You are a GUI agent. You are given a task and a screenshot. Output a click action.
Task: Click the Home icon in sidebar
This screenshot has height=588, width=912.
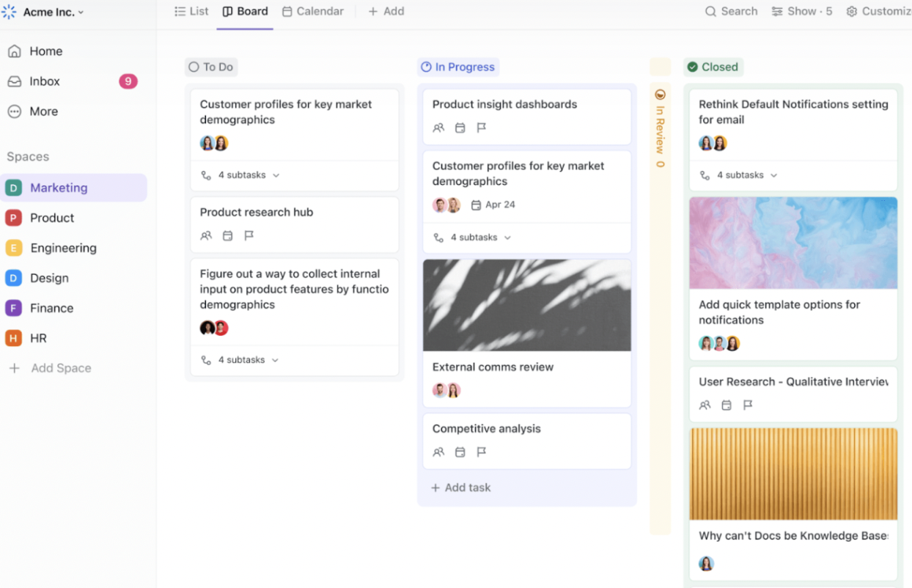pyautogui.click(x=15, y=51)
